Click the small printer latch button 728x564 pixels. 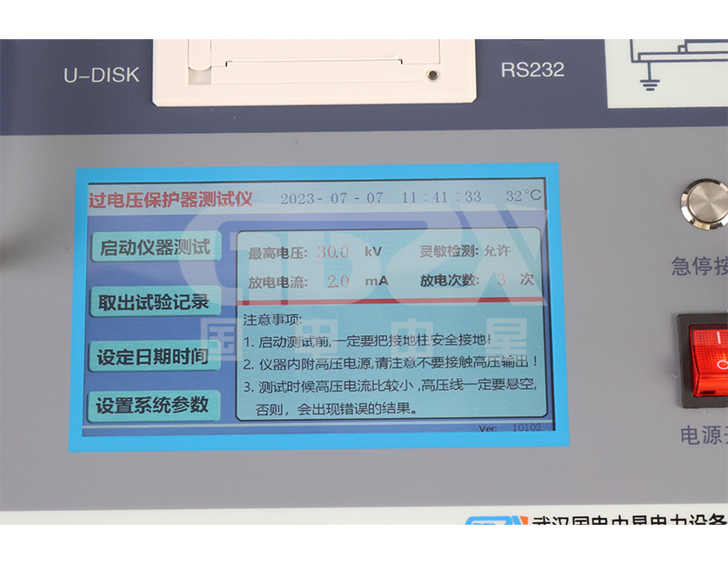[x=431, y=76]
